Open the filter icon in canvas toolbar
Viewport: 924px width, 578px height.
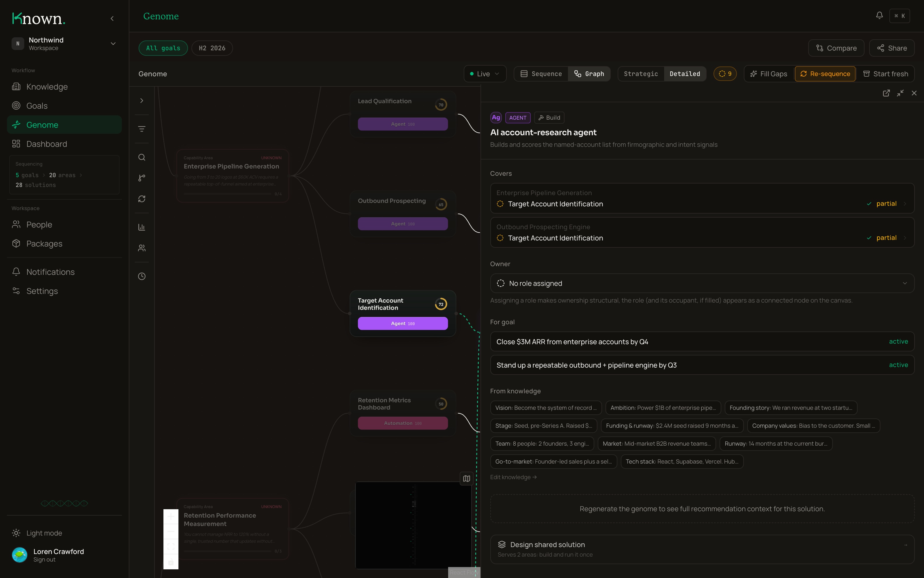pos(142,129)
